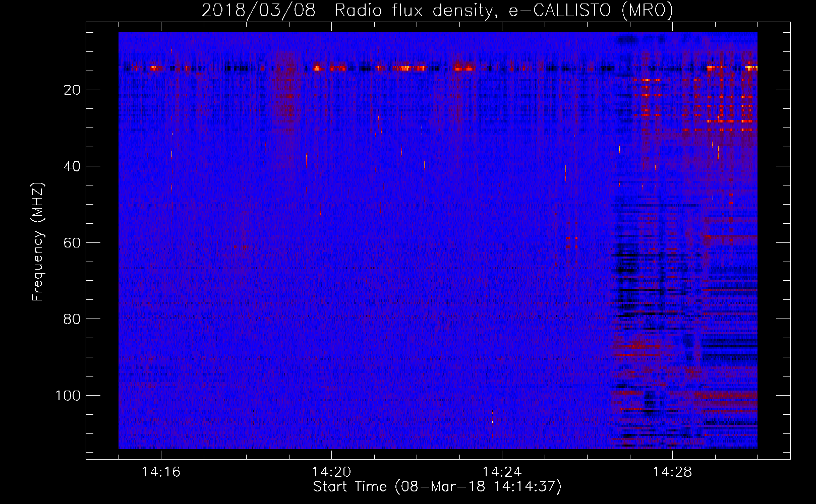Click the "20" frequency tick label

73,90
